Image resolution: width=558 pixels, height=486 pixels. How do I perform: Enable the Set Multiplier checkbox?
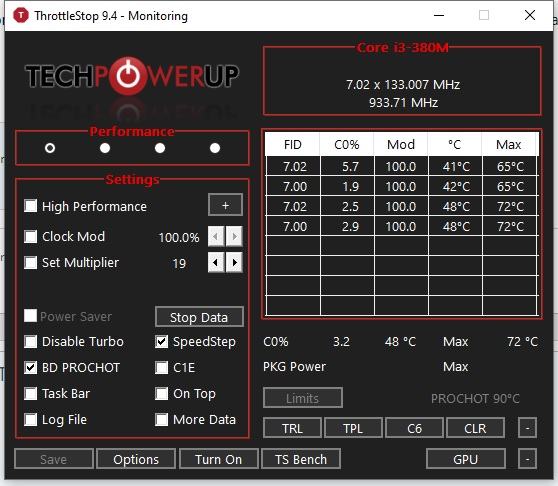pyautogui.click(x=31, y=263)
